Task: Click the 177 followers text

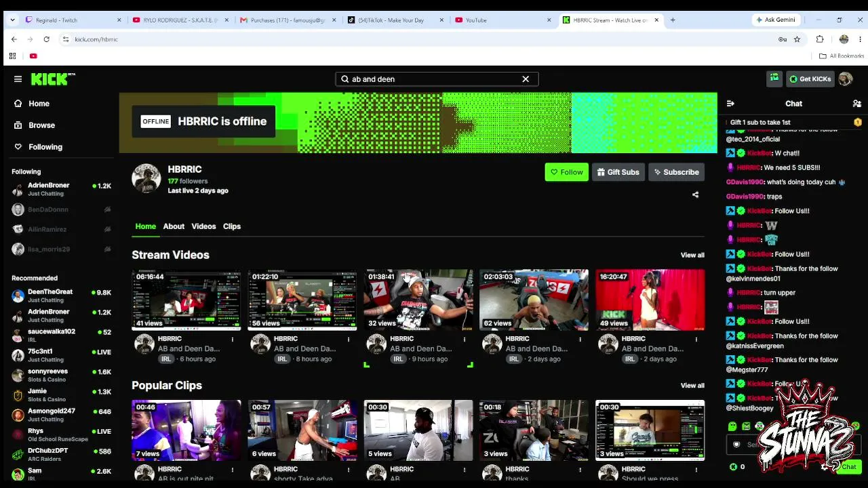Action: [x=188, y=182]
